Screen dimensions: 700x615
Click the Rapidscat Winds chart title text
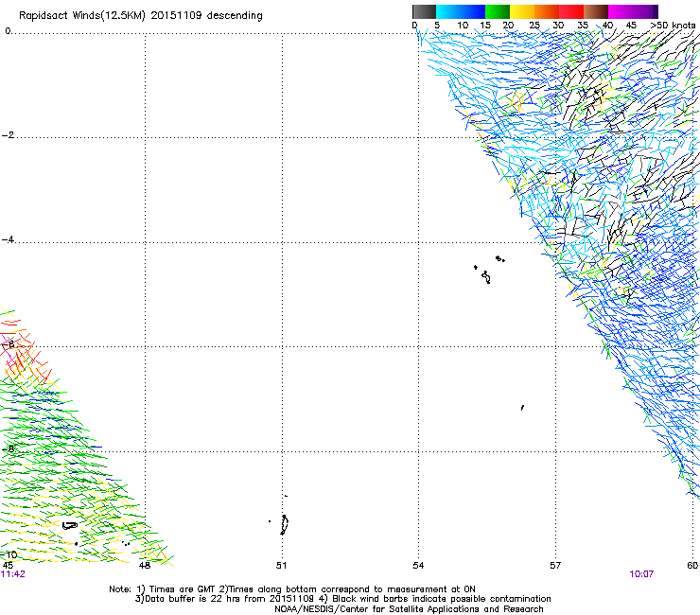[141, 16]
